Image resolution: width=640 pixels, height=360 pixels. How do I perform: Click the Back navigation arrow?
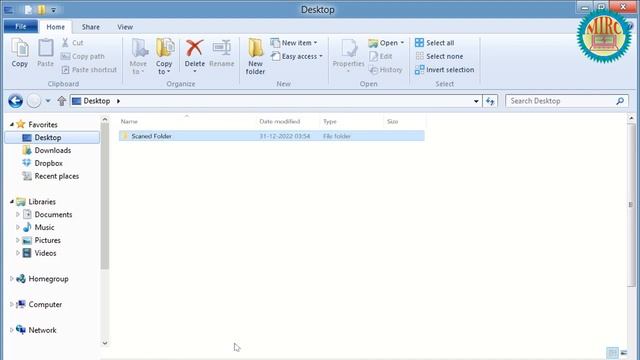click(16, 101)
